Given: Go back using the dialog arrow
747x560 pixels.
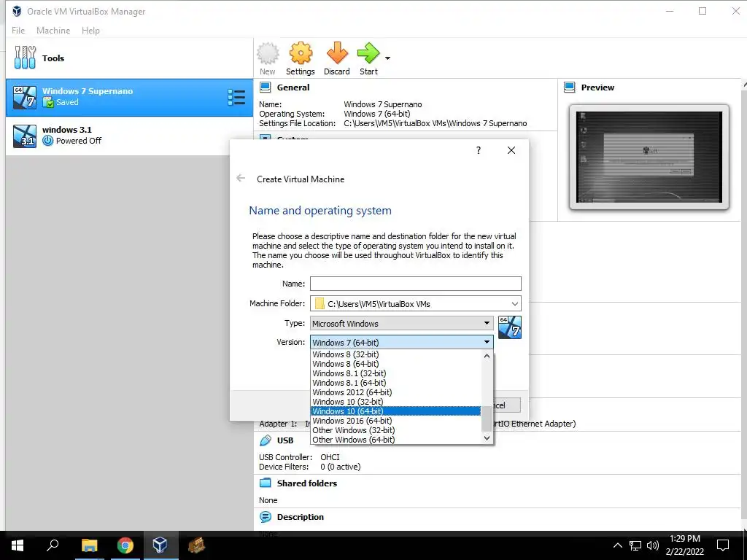Looking at the screenshot, I should 241,178.
